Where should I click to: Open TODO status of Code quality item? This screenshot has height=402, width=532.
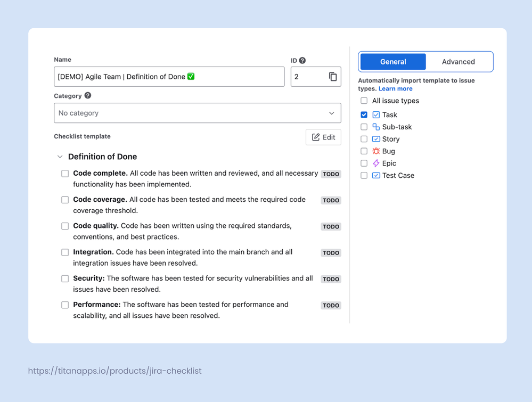point(331,227)
